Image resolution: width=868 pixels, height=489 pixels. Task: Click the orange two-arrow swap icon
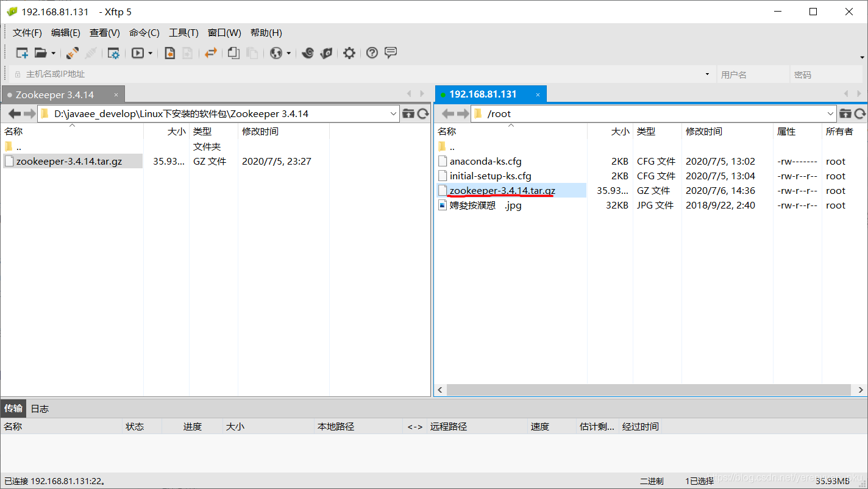click(211, 53)
